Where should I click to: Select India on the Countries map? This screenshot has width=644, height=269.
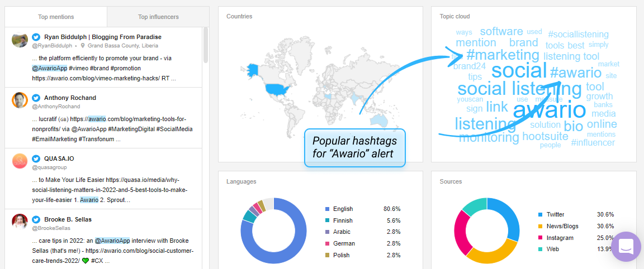click(356, 98)
